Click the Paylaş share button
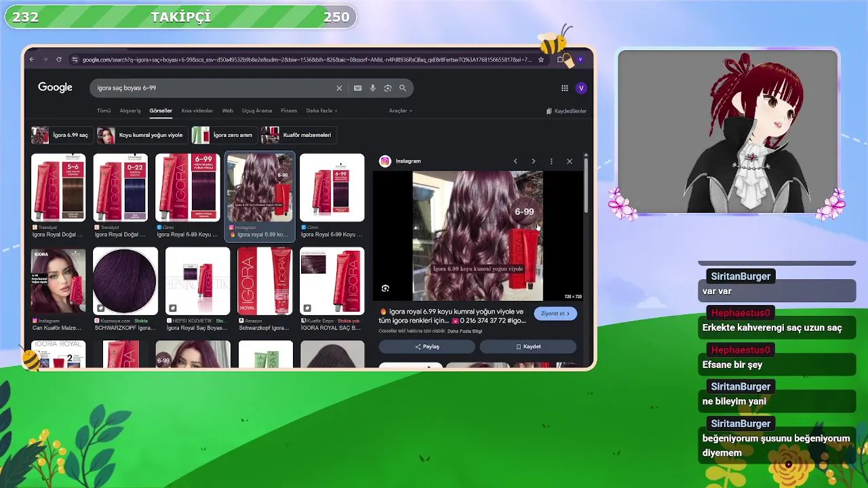Image resolution: width=868 pixels, height=488 pixels. [x=427, y=346]
